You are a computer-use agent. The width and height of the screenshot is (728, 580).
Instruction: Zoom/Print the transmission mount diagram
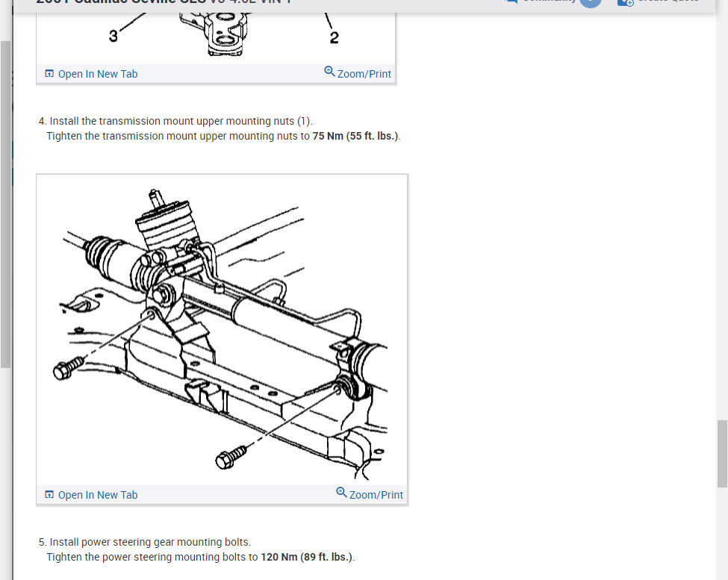coord(358,73)
